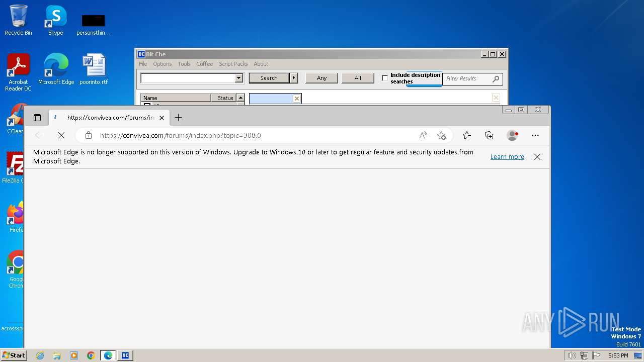
Task: Open the Options menu in Bit Che
Action: 163,64
